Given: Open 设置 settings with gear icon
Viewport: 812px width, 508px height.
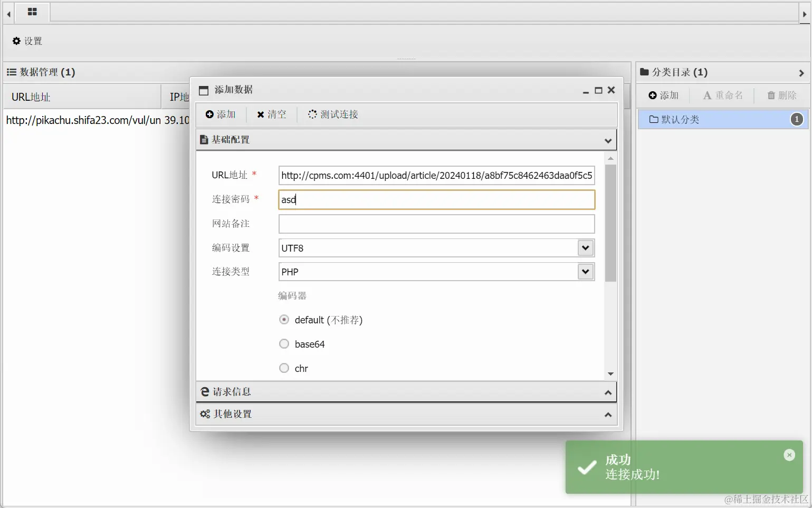Looking at the screenshot, I should (27, 41).
